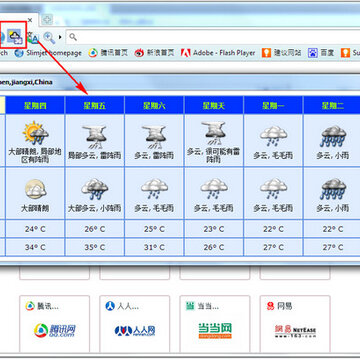Open the 百度 bookmark
360x360 pixels.
coord(321,53)
